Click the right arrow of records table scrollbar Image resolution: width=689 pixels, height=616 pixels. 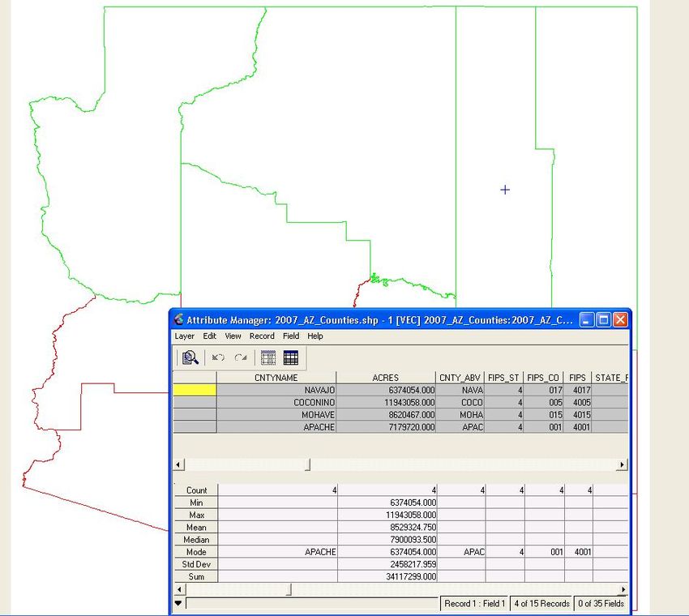(x=622, y=464)
